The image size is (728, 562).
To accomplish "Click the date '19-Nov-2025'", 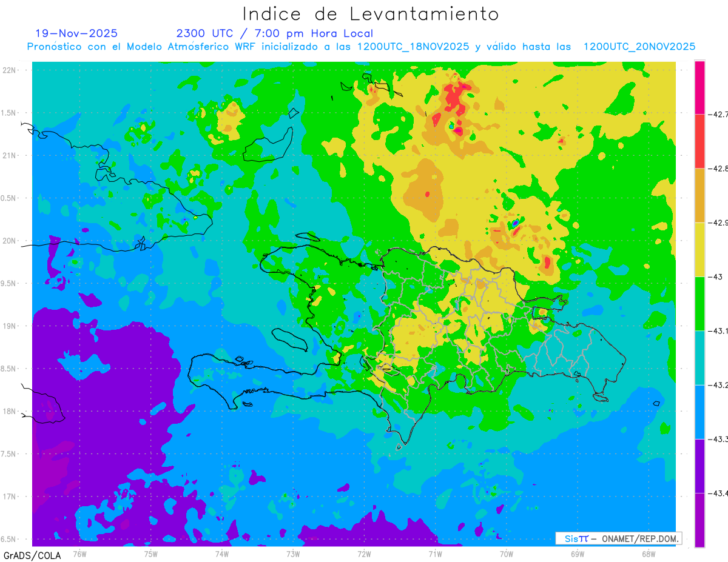I will [76, 33].
